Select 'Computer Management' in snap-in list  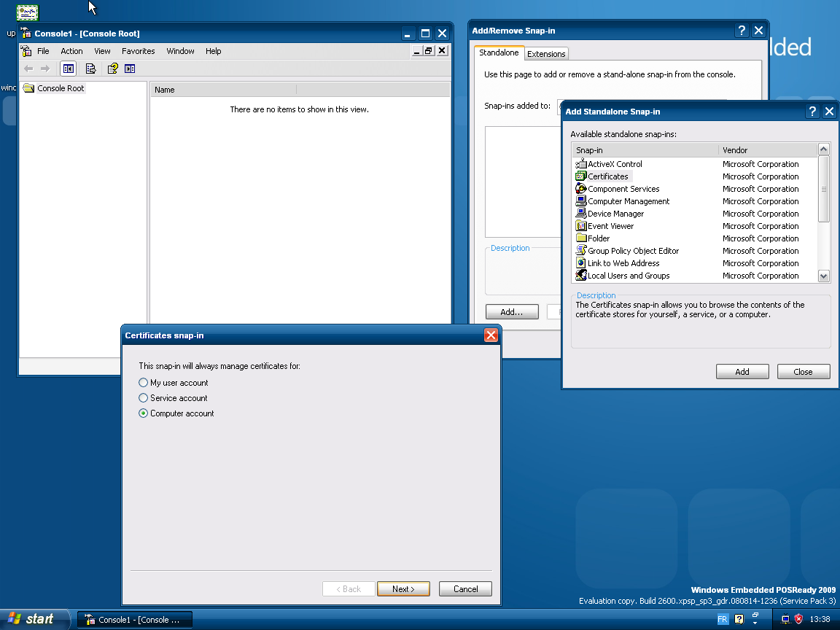pyautogui.click(x=629, y=201)
